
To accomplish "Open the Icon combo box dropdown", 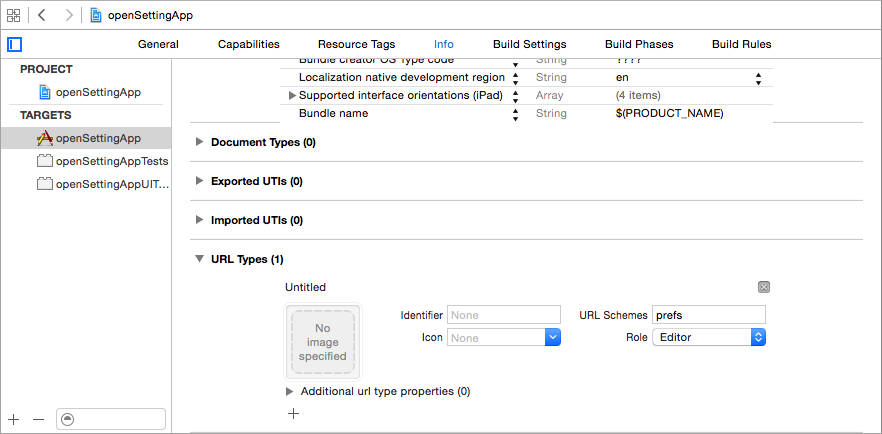I will pyautogui.click(x=552, y=338).
